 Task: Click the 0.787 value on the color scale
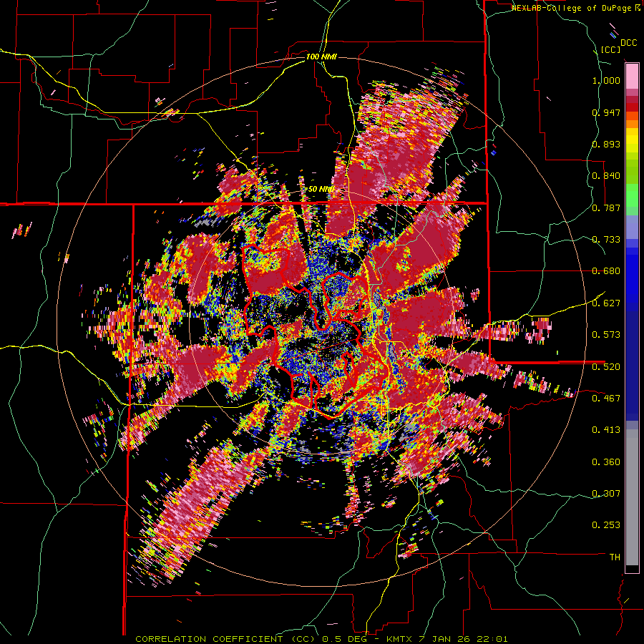click(606, 208)
